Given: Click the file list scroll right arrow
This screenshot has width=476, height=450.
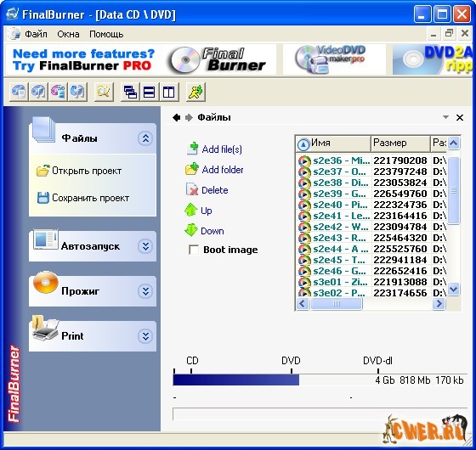Looking at the screenshot, I should pos(439,303).
